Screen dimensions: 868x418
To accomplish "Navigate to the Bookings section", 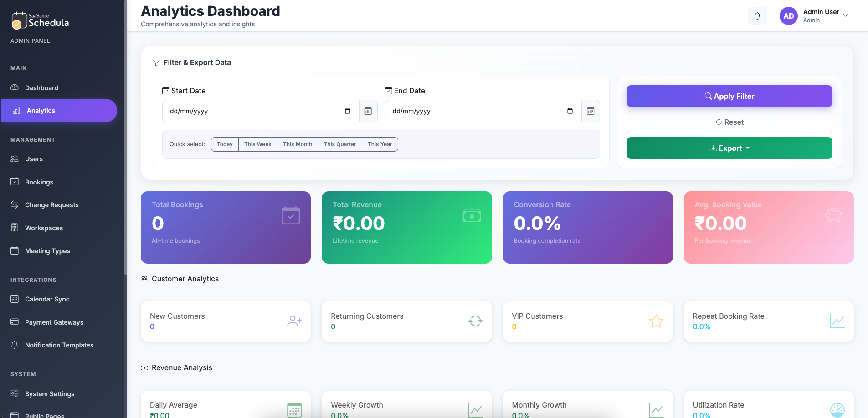I will [39, 182].
